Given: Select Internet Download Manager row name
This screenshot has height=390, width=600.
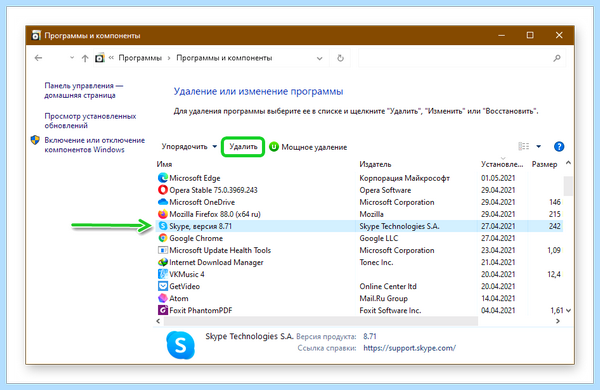Looking at the screenshot, I should click(x=216, y=262).
